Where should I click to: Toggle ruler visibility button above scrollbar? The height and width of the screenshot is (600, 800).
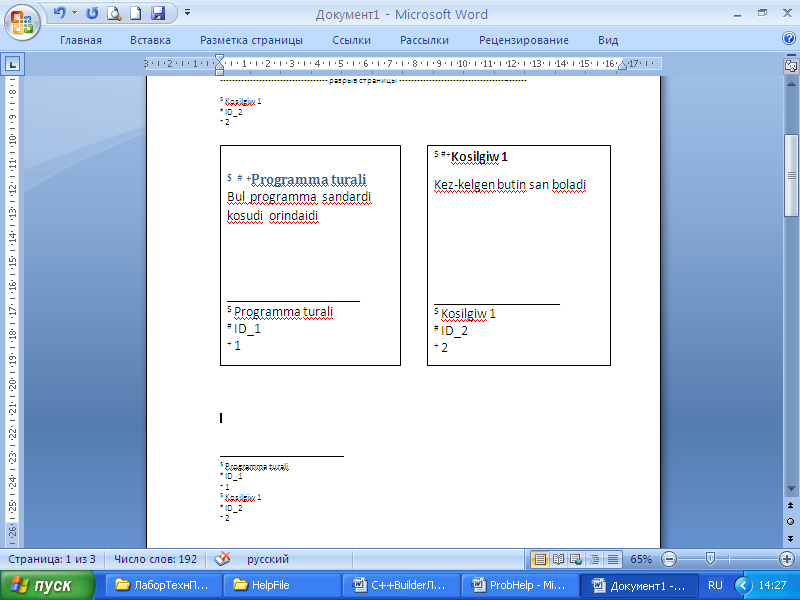tap(791, 66)
